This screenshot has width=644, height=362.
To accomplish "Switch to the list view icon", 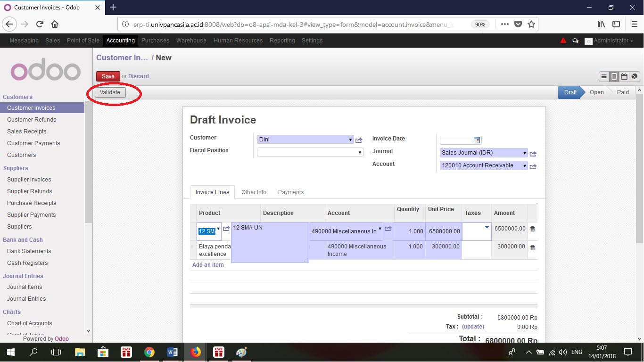I will (604, 76).
